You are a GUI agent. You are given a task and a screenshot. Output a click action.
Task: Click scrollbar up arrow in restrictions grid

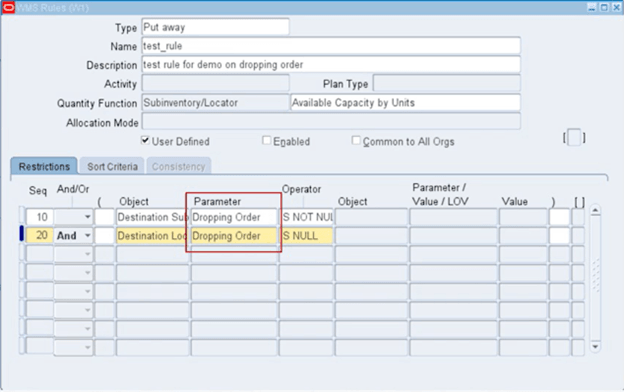(595, 211)
